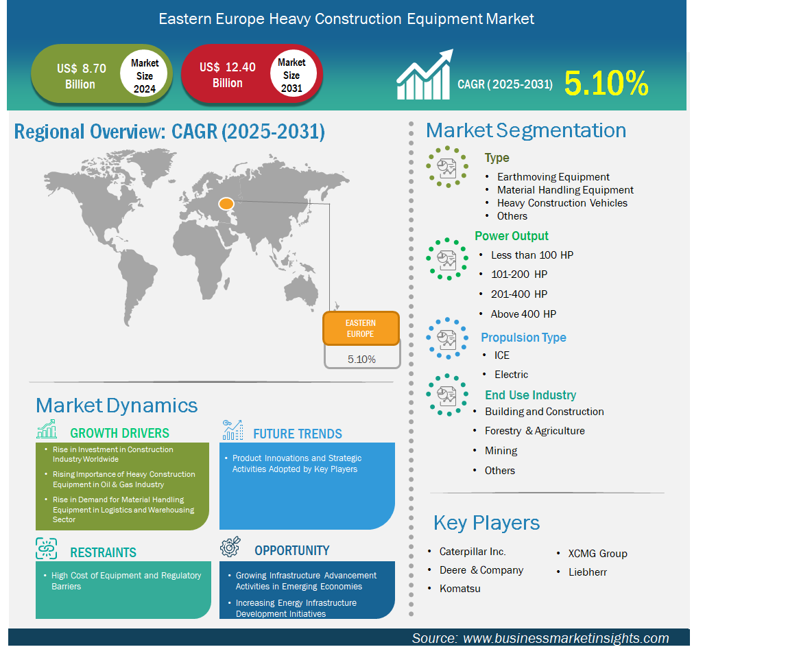The width and height of the screenshot is (812, 658).
Task: Select Material Handling Equipment list item
Action: pos(565,189)
